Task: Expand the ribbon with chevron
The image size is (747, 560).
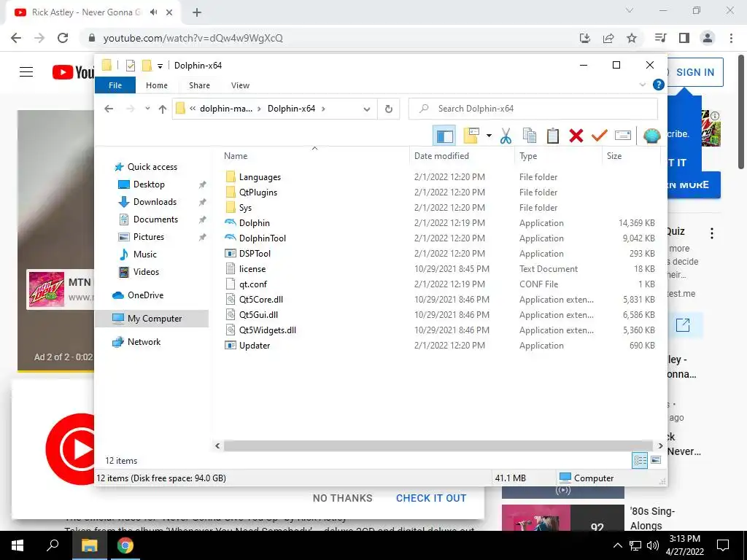Action: pos(643,85)
